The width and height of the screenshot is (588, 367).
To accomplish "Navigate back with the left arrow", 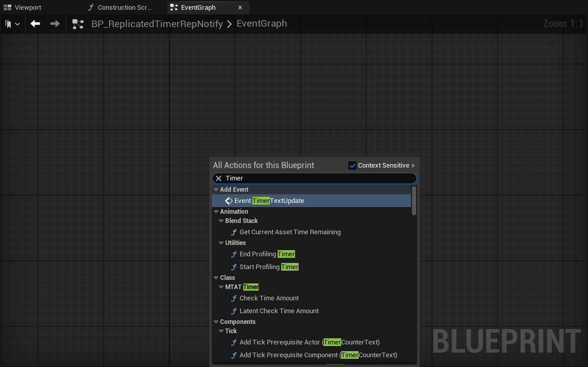I will pyautogui.click(x=35, y=24).
